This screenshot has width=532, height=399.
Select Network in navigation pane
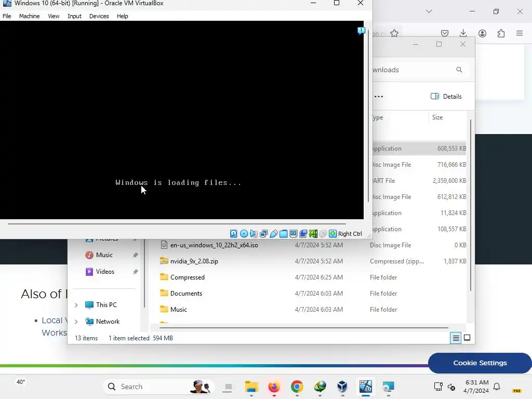tap(108, 322)
